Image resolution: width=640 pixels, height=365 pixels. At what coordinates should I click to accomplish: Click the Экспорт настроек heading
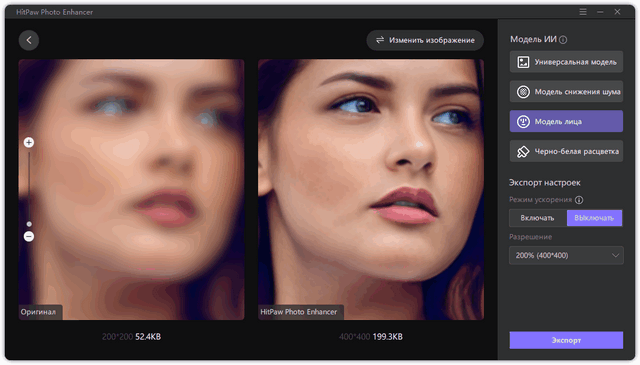544,183
